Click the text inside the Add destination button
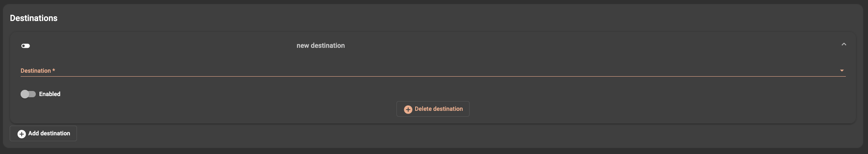 49,133
